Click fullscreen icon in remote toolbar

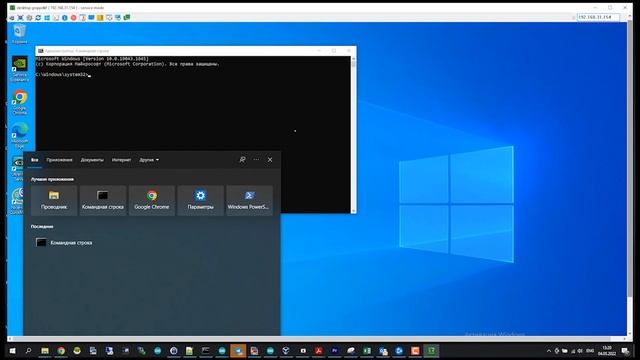(20, 18)
